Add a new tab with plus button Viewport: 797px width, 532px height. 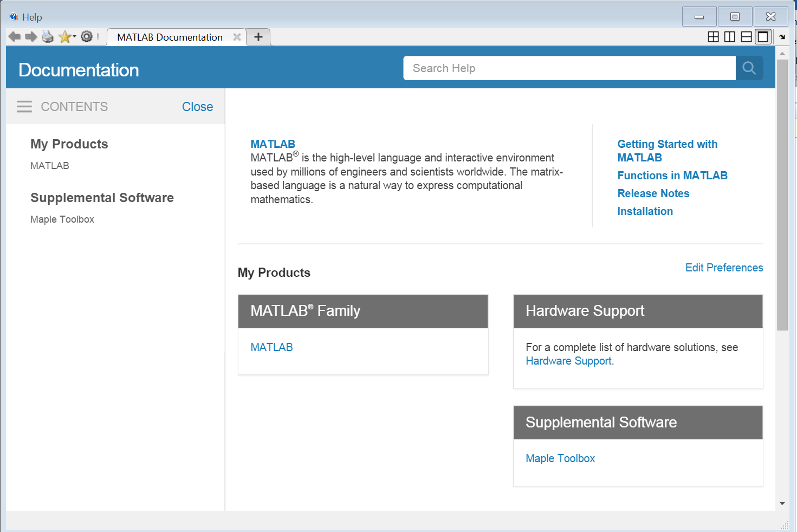click(258, 37)
